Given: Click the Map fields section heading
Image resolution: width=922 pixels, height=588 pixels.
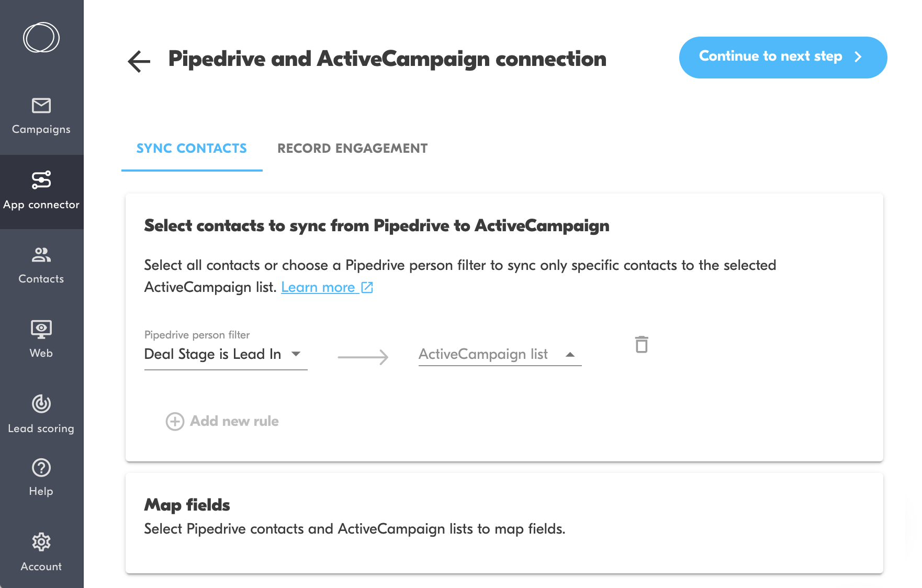Looking at the screenshot, I should tap(187, 505).
